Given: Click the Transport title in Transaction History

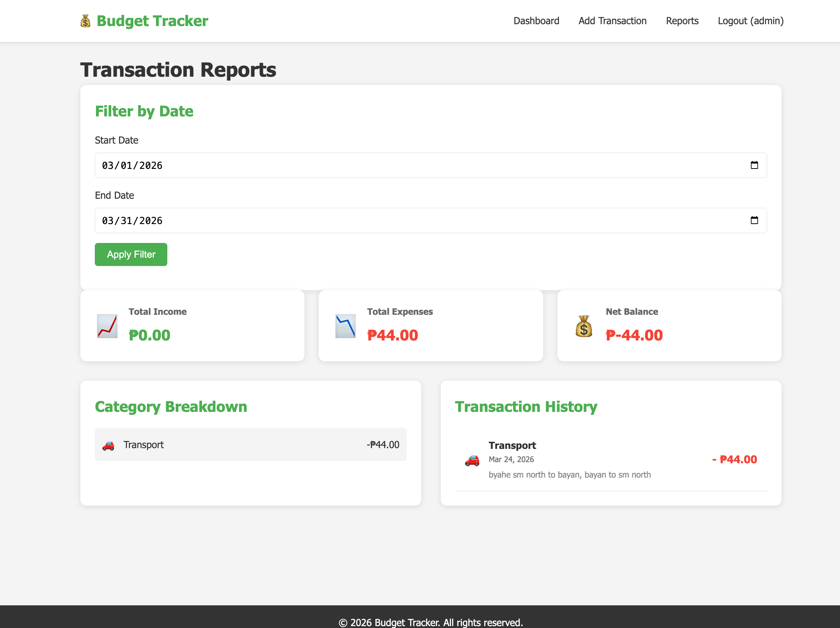Looking at the screenshot, I should [x=512, y=445].
